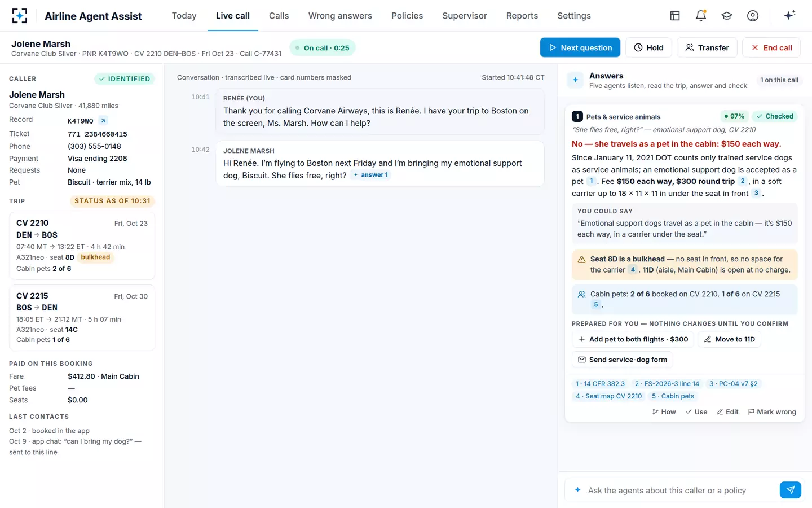Edit the answer
Screen dimensions: 812x508
pyautogui.click(x=727, y=412)
